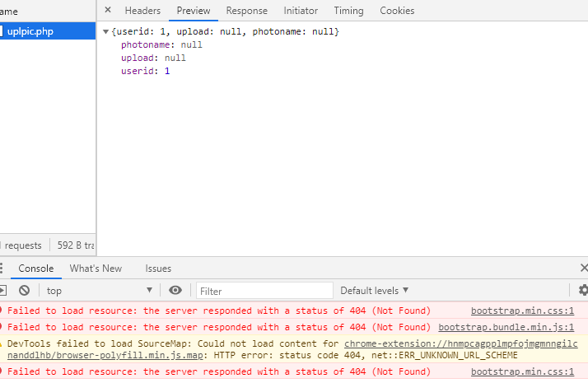Select the uplpic.php network request
Viewport: 588px width, 383px height.
point(30,31)
